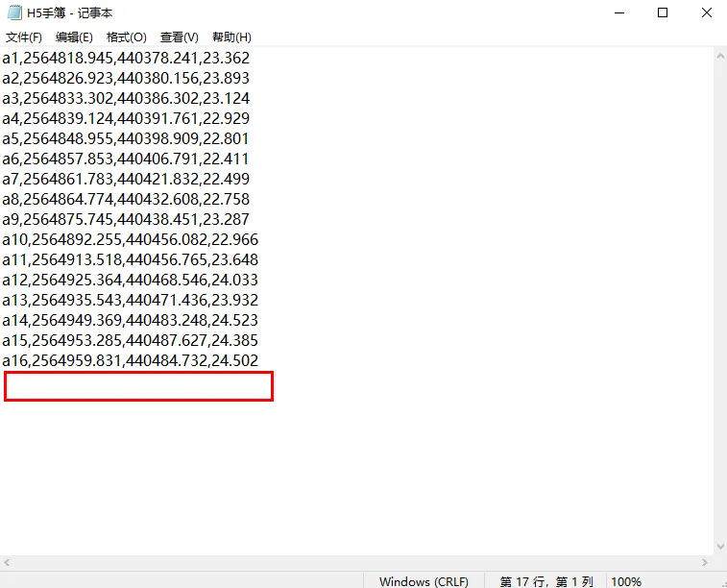Click the line starting with a12,2564925.364
The image size is (727, 588).
pos(131,281)
